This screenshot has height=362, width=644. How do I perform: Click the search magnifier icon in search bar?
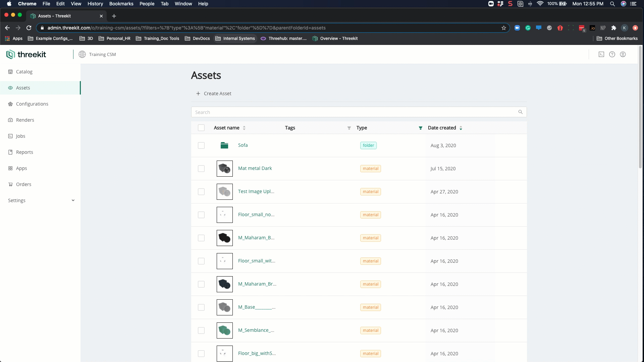(520, 112)
